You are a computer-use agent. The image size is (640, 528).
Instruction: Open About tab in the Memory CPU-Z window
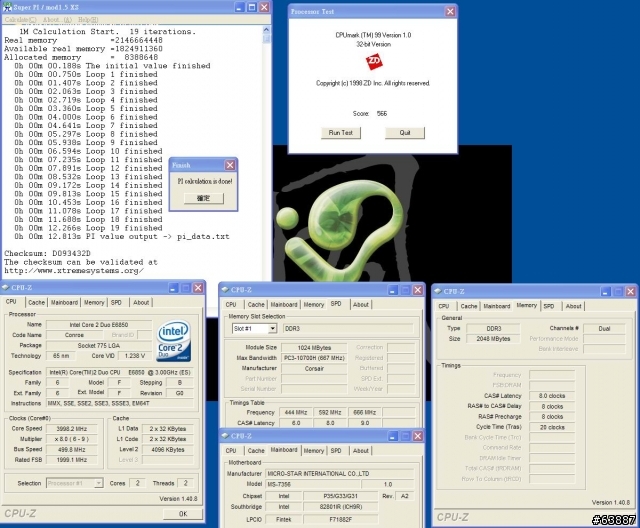(x=573, y=306)
